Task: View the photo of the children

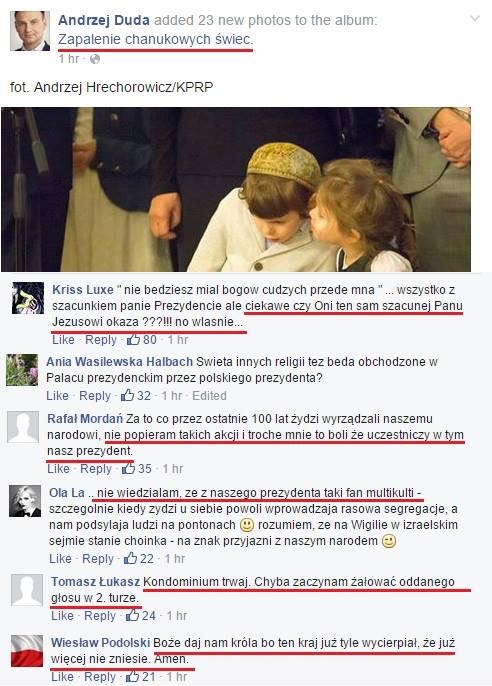Action: 236,189
